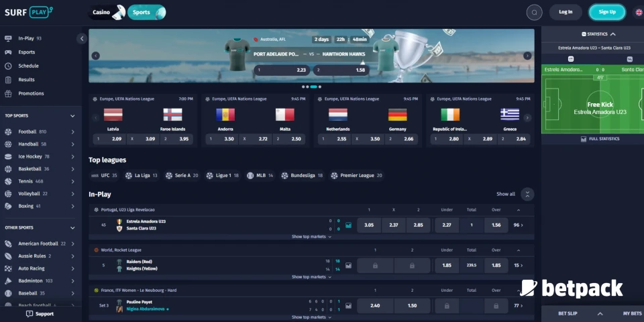Open In-Play sidebar icon
Screen dimensions: 644x322
pyautogui.click(x=8, y=38)
